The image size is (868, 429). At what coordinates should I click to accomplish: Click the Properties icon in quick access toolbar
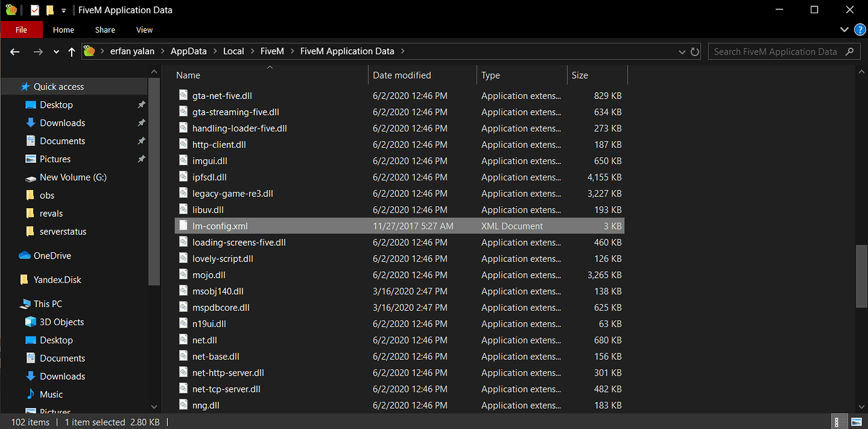coord(35,10)
